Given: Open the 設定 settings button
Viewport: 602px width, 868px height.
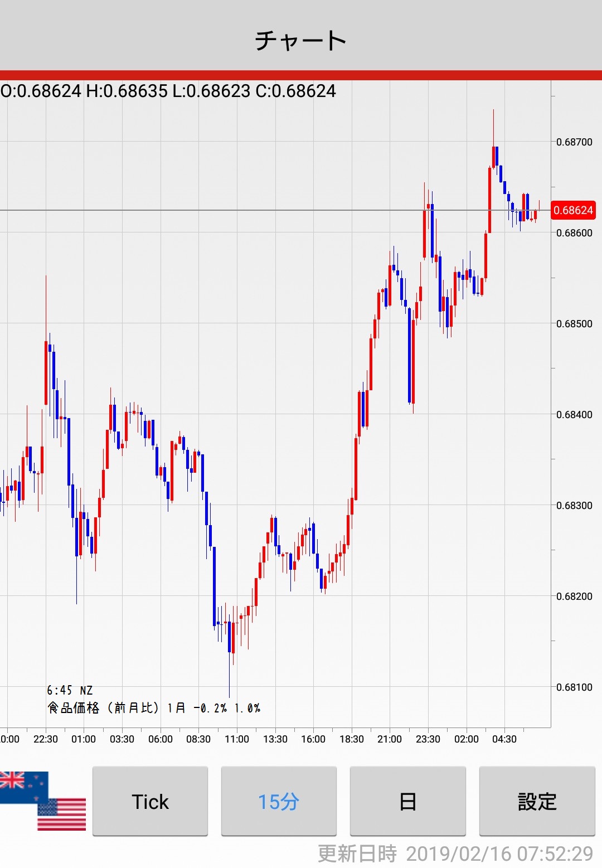Looking at the screenshot, I should point(537,801).
